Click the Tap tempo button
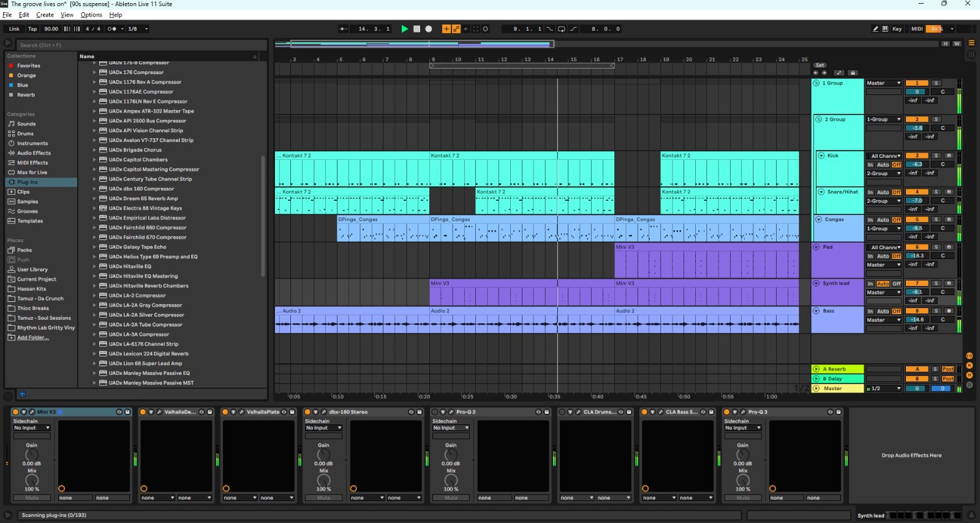The image size is (980, 523). (x=32, y=29)
